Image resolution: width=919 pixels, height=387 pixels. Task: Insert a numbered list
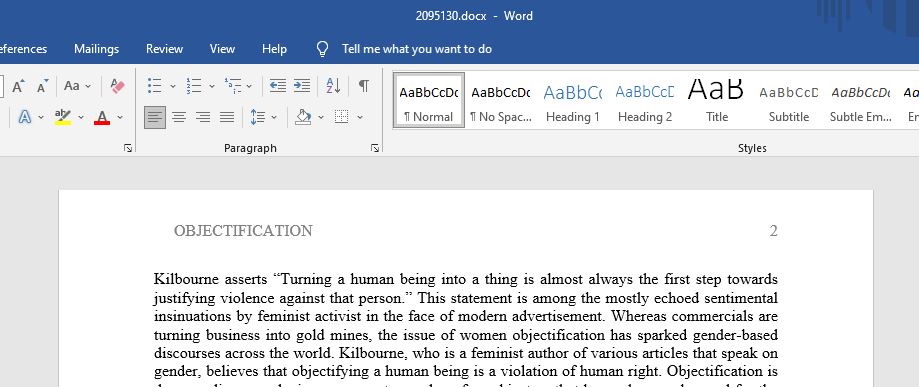(193, 86)
